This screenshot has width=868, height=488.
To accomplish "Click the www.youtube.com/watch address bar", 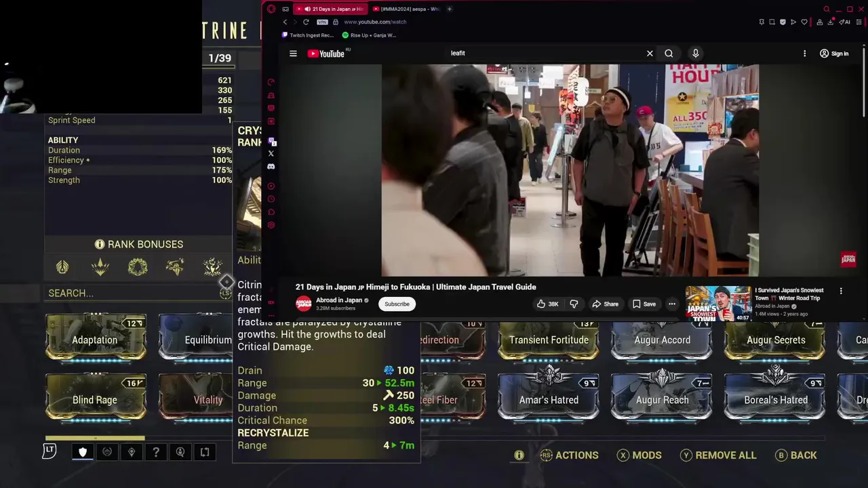I will point(375,22).
